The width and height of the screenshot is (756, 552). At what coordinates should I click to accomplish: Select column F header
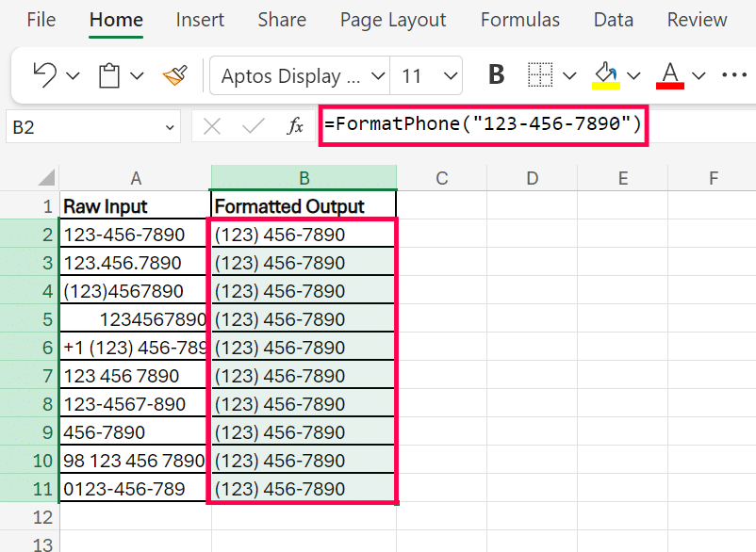coord(713,178)
